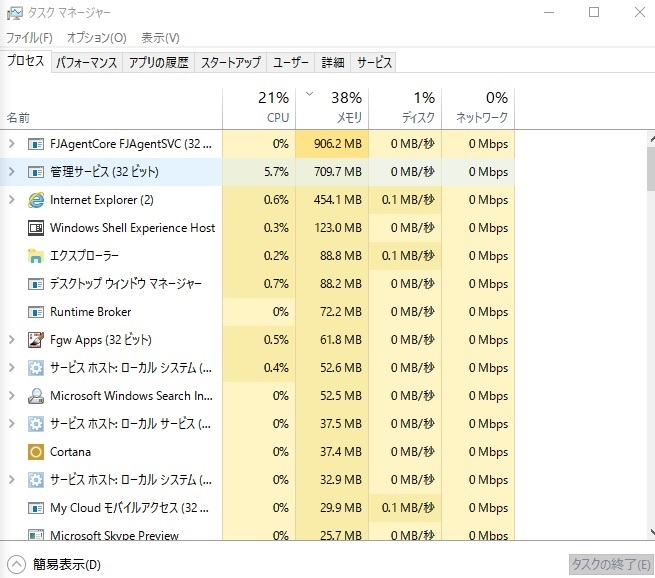
Task: Expand the FJAgentCore FJAgentSVC process group
Action: [12, 144]
